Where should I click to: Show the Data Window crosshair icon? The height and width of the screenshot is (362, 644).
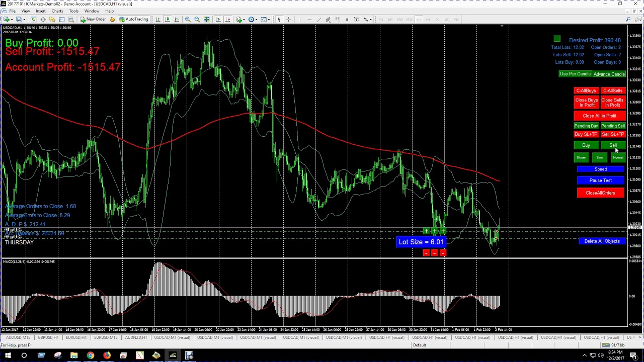tap(43, 19)
